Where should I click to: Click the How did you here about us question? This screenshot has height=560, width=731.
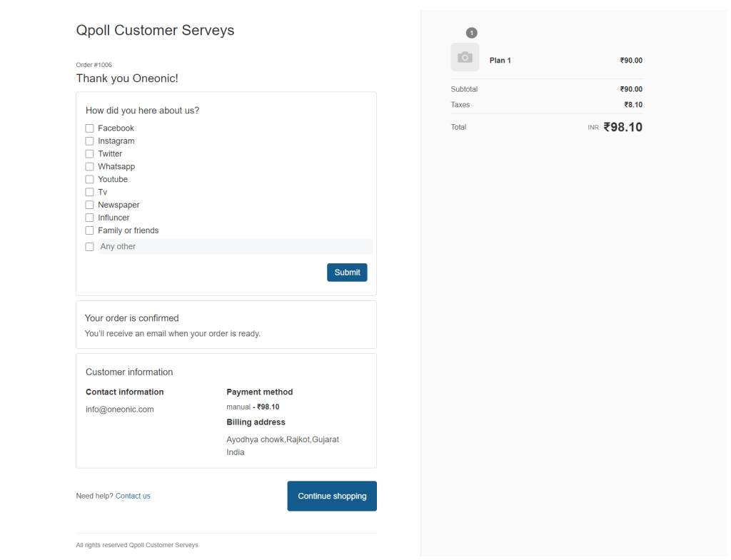[x=142, y=111]
